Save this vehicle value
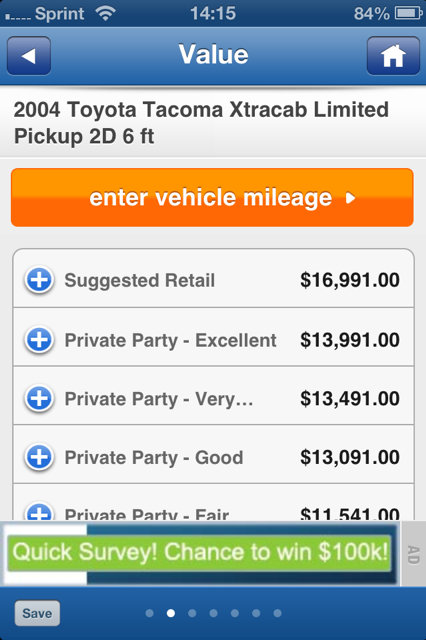 (x=37, y=613)
